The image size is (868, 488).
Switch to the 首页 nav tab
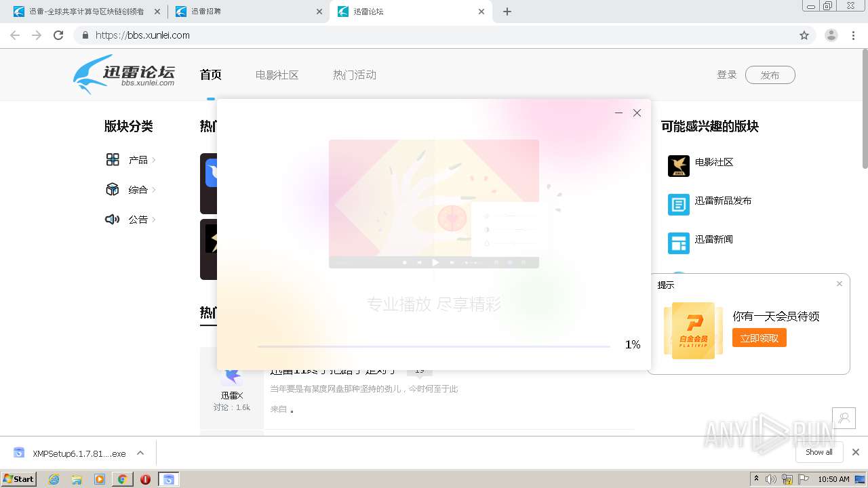click(x=211, y=75)
